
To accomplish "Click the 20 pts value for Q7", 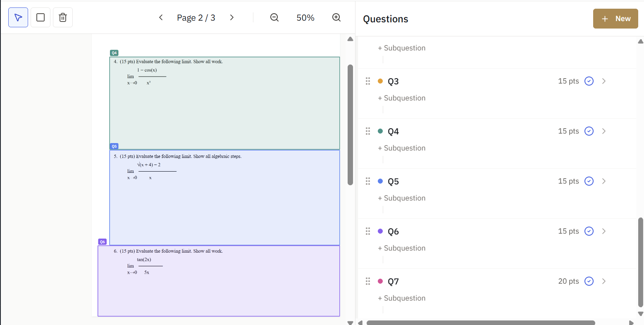I will [568, 281].
